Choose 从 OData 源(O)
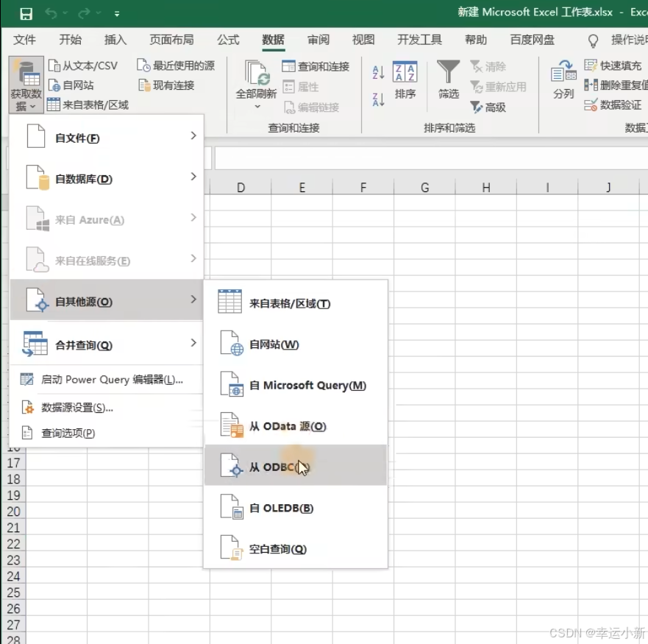Image resolution: width=648 pixels, height=644 pixels. coord(296,425)
